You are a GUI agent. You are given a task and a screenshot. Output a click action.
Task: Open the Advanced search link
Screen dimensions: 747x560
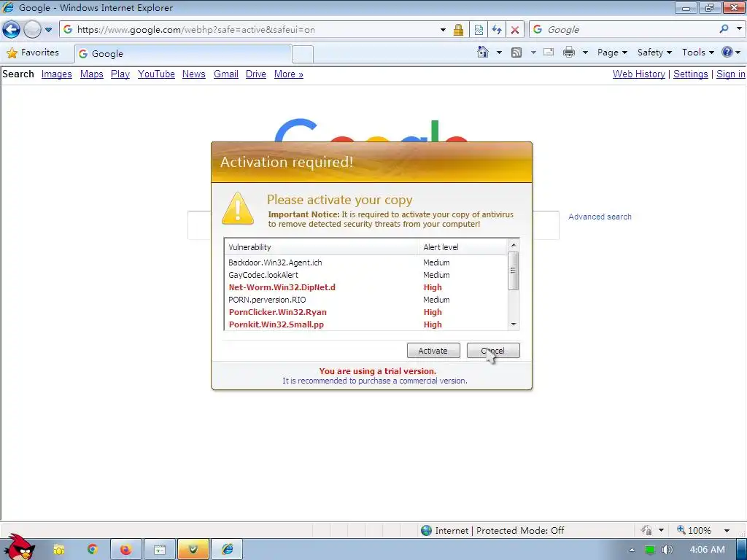click(600, 217)
